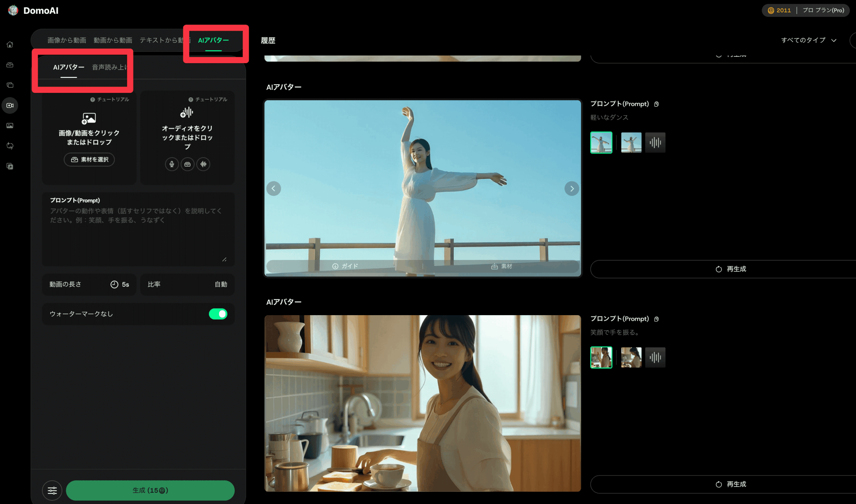Viewport: 856px width, 504px height.
Task: Open advanced settings sliders icon beside 生成
Action: click(52, 490)
